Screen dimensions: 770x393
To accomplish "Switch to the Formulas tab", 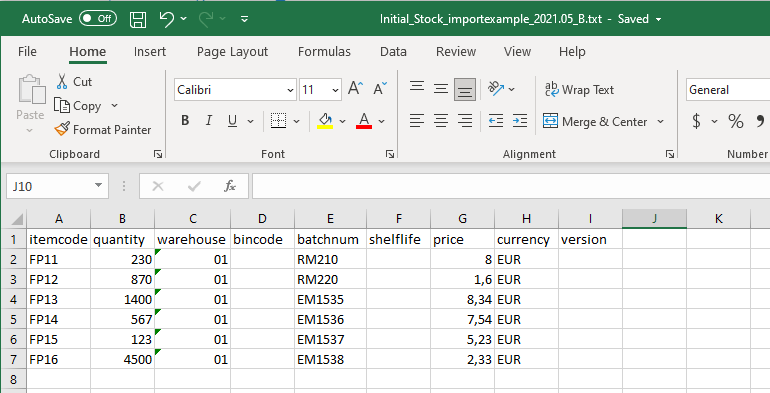I will point(324,52).
